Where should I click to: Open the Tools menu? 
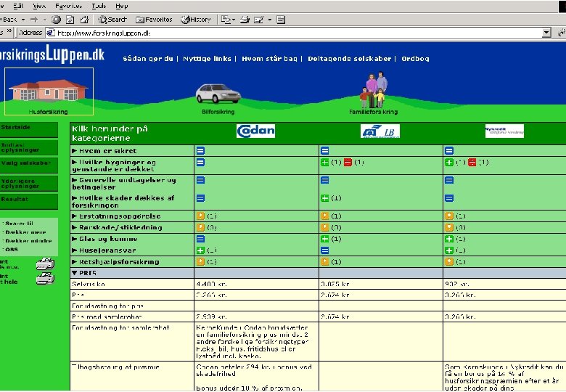(99, 6)
